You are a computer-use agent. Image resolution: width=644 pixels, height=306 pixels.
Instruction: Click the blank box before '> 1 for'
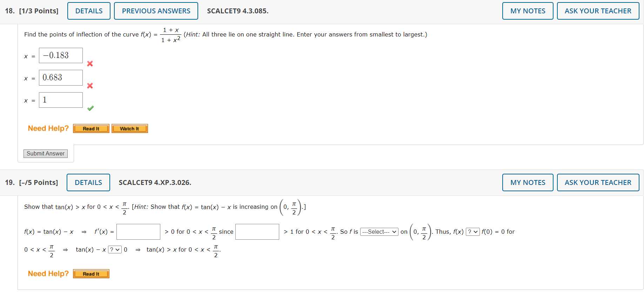(x=257, y=232)
